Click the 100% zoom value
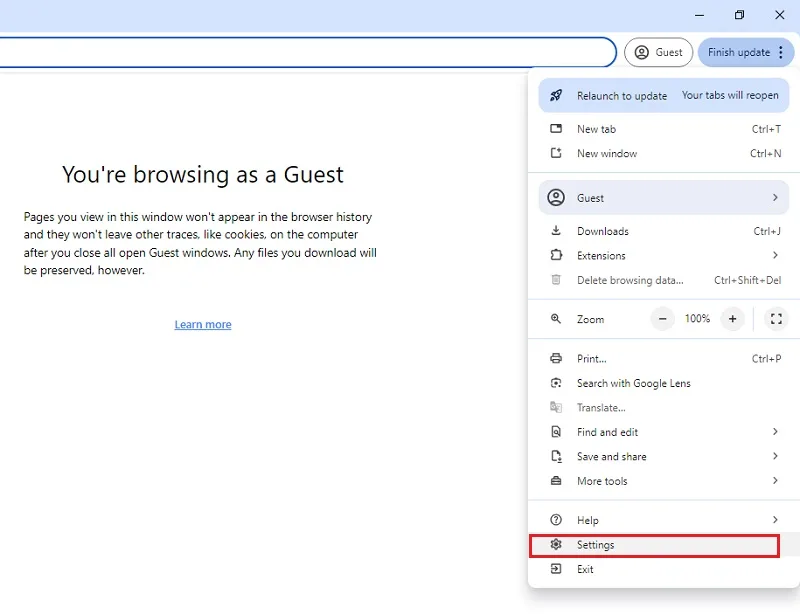Screen dimensions: 800x614 pyautogui.click(x=697, y=319)
